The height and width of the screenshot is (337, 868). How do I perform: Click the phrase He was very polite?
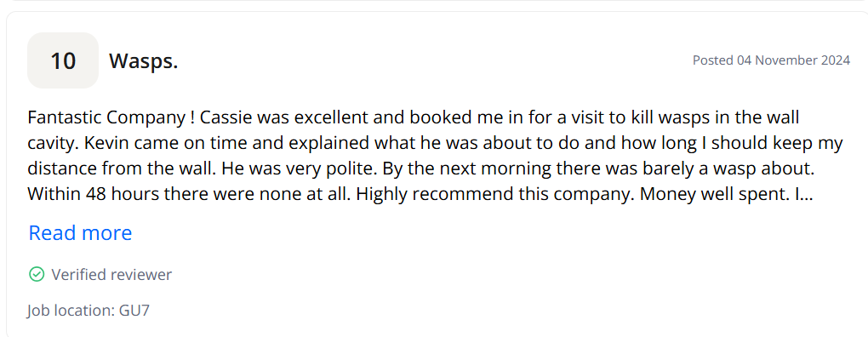tap(300, 169)
